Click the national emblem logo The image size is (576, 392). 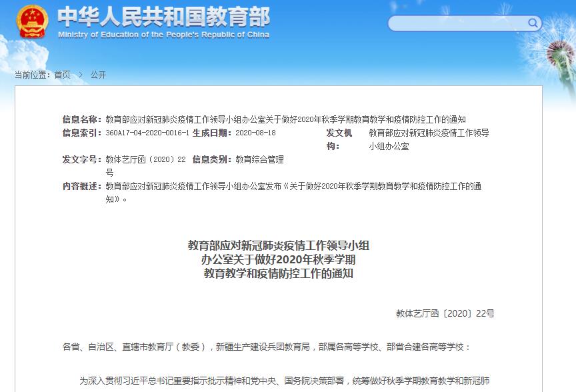pyautogui.click(x=33, y=22)
